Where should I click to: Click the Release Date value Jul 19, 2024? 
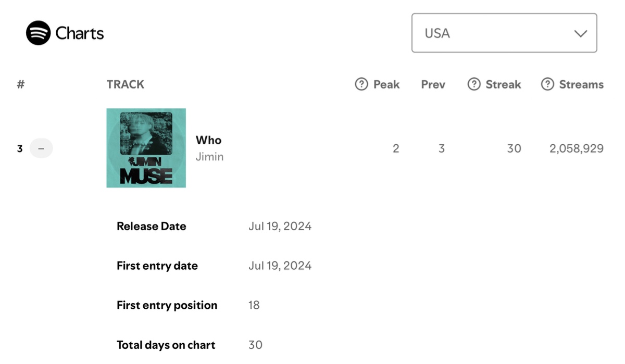(280, 226)
